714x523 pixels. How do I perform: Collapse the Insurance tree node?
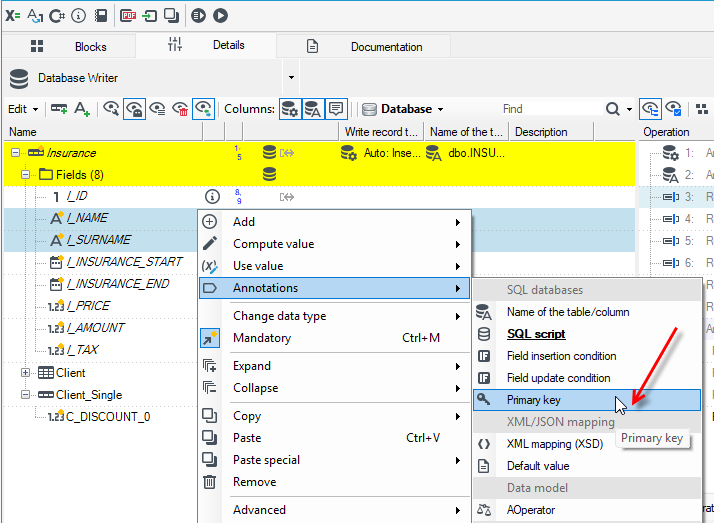(15, 152)
